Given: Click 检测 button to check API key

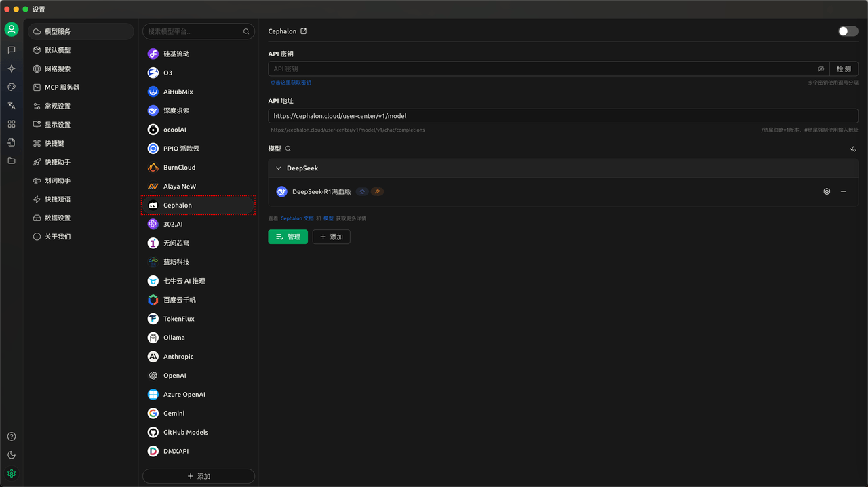Looking at the screenshot, I should 844,69.
